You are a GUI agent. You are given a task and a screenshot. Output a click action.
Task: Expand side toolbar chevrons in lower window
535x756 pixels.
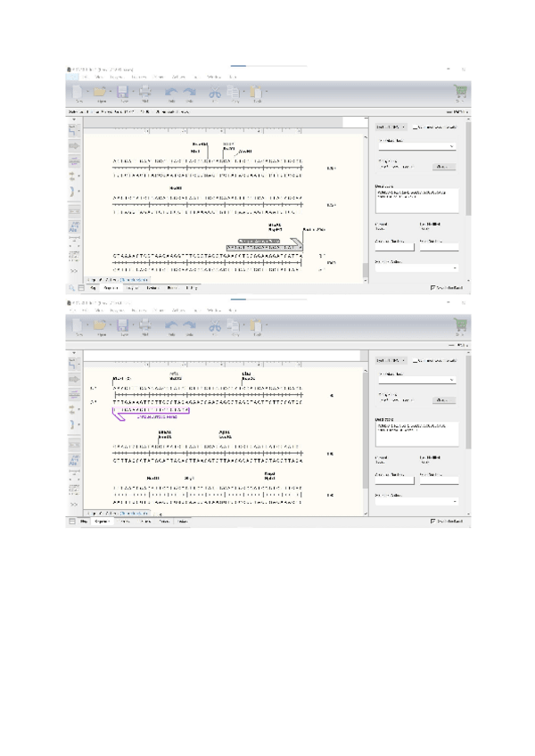click(x=74, y=505)
